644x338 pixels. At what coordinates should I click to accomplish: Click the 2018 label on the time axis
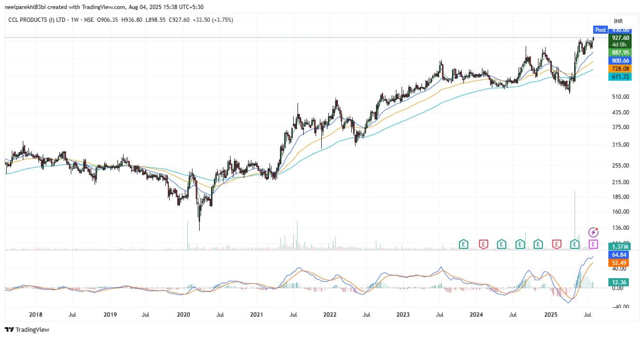coord(36,314)
